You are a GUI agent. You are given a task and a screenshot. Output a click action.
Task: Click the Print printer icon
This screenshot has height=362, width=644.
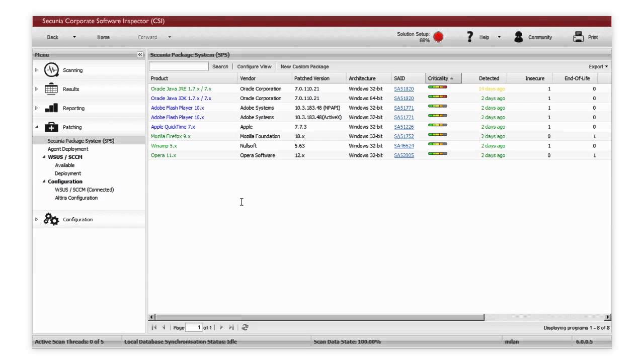pos(579,37)
